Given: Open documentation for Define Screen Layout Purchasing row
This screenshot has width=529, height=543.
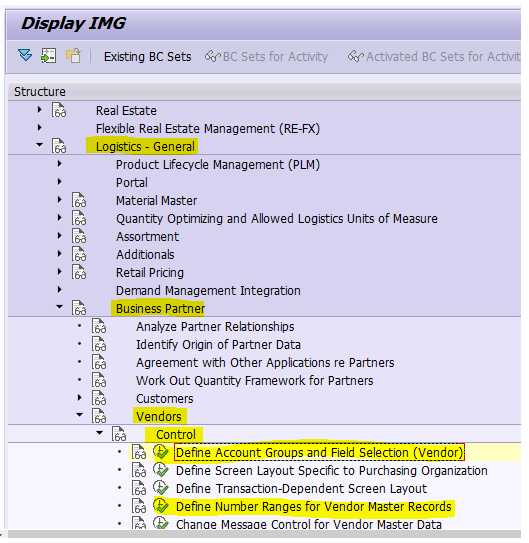Looking at the screenshot, I should coord(139,470).
